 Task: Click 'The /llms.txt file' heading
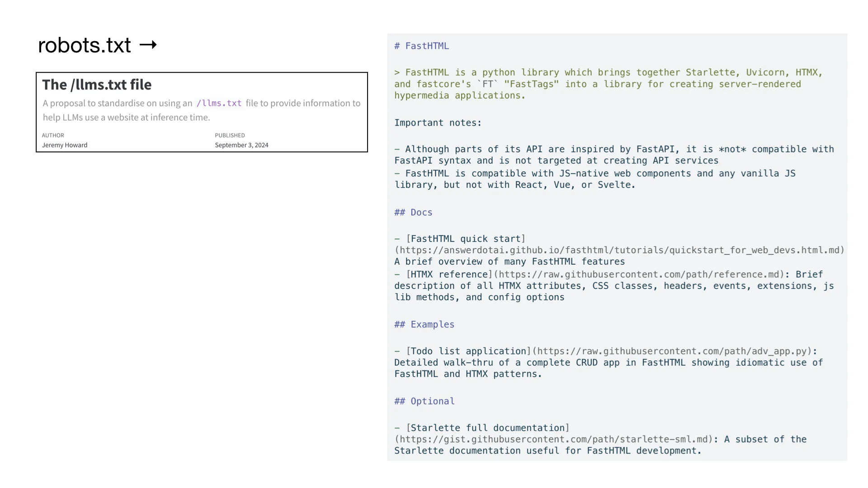[x=97, y=84]
